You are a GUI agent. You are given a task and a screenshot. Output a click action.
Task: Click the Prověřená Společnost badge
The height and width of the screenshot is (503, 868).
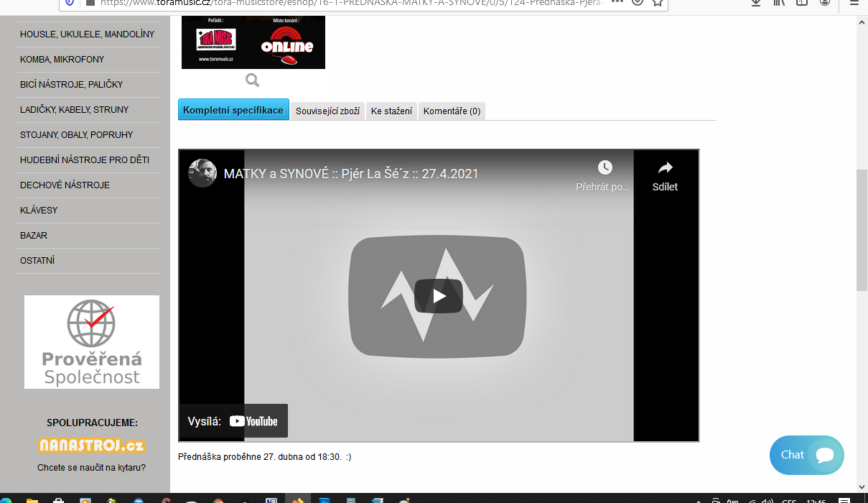coord(92,342)
